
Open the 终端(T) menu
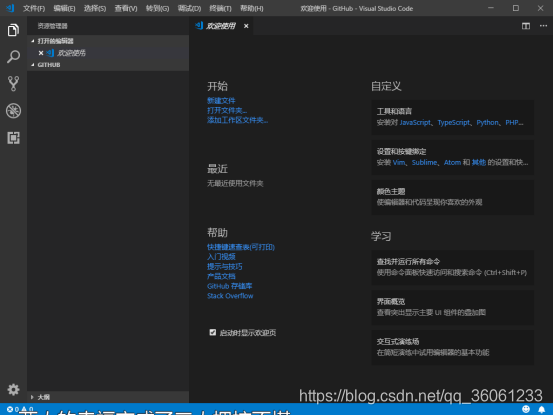coord(220,8)
